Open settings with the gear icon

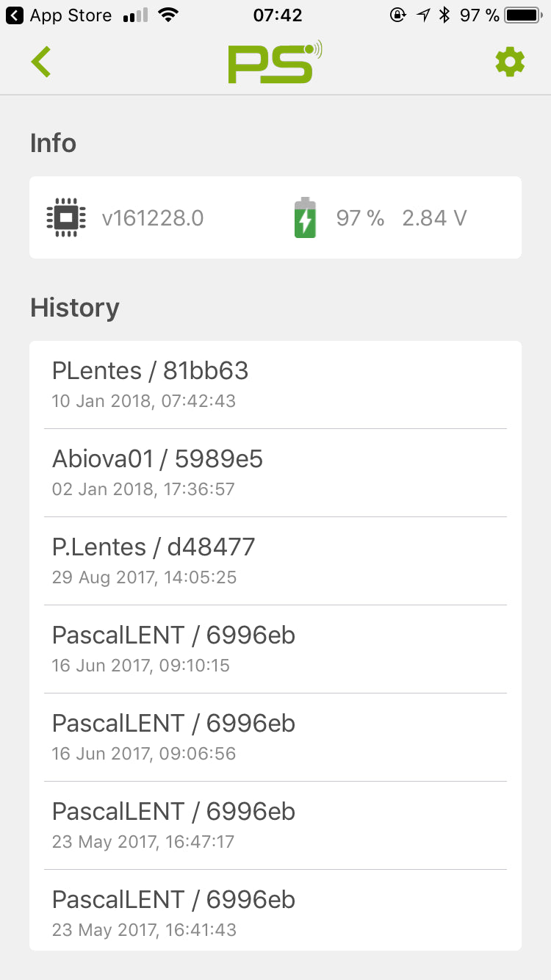(x=510, y=62)
